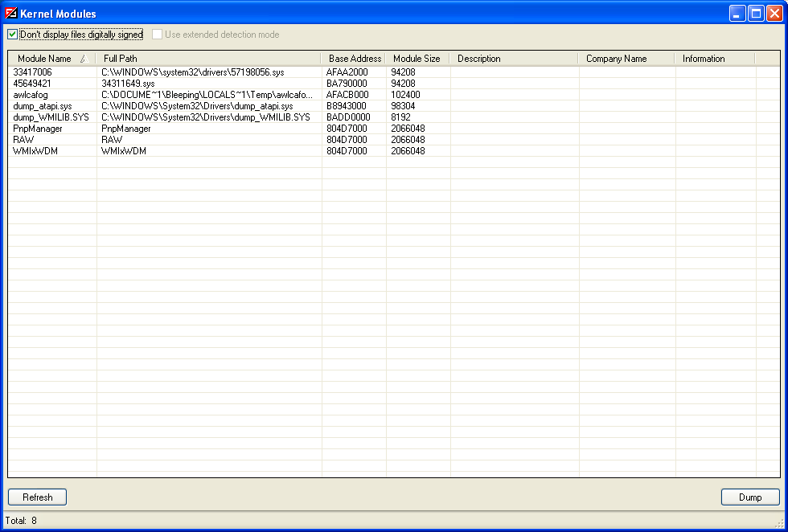Click path ending Drivers\dump_WMILIB.SYS
788x532 pixels.
(x=206, y=117)
